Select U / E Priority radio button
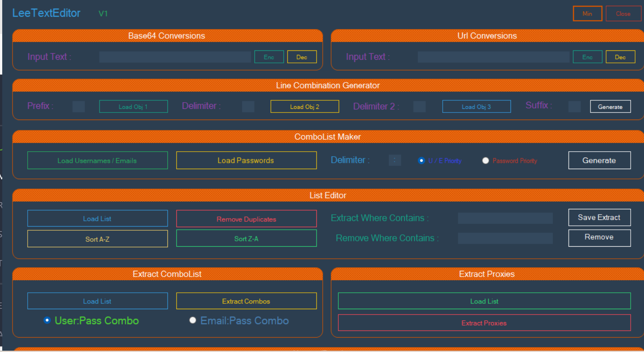 421,161
